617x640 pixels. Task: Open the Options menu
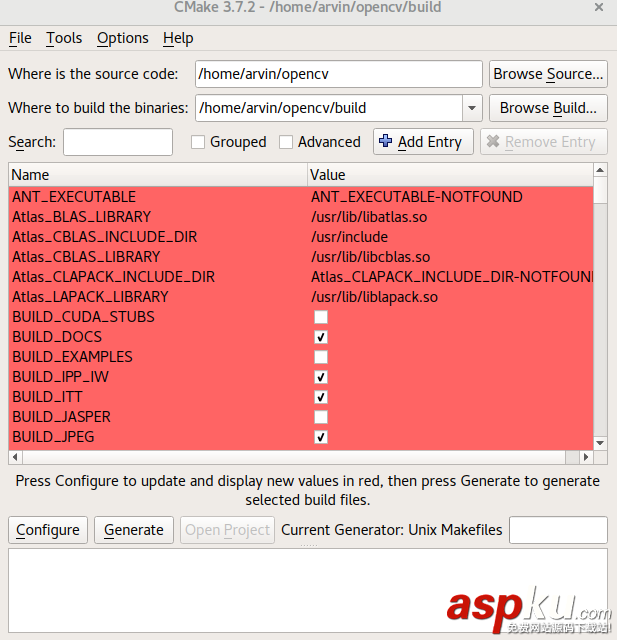coord(122,38)
